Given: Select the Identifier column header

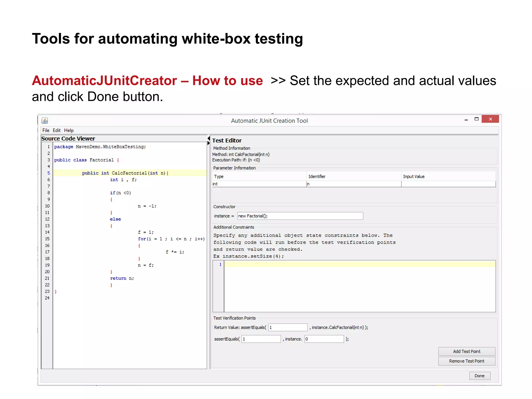Looking at the screenshot, I should [354, 176].
